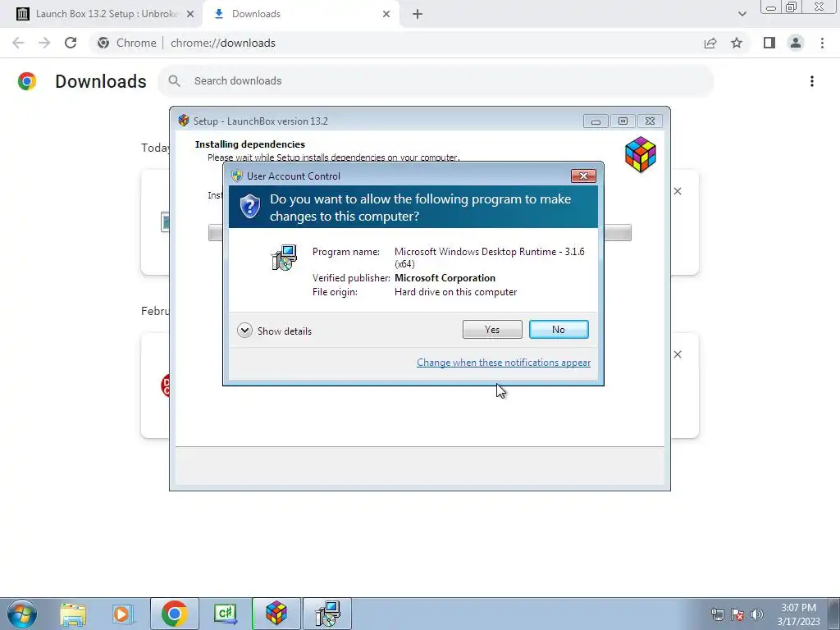Click volume speaker icon in tray
Image resolution: width=840 pixels, height=630 pixels.
coord(757,614)
